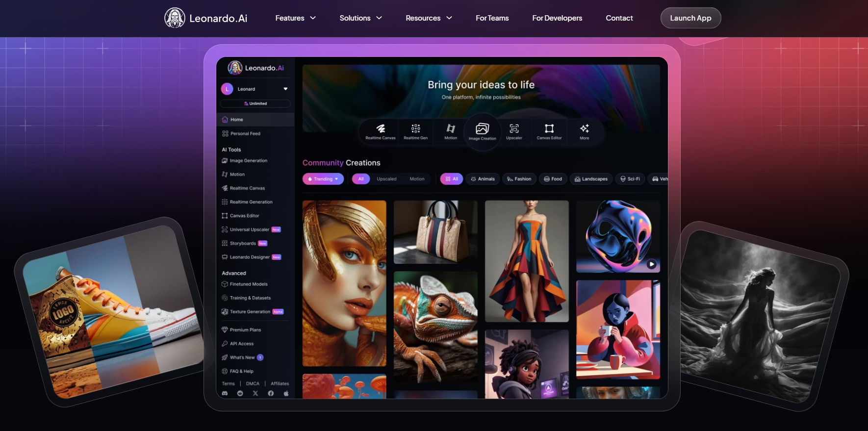Screen dimensions: 868x431
Task: Expand the Solutions dropdown menu
Action: click(x=360, y=18)
